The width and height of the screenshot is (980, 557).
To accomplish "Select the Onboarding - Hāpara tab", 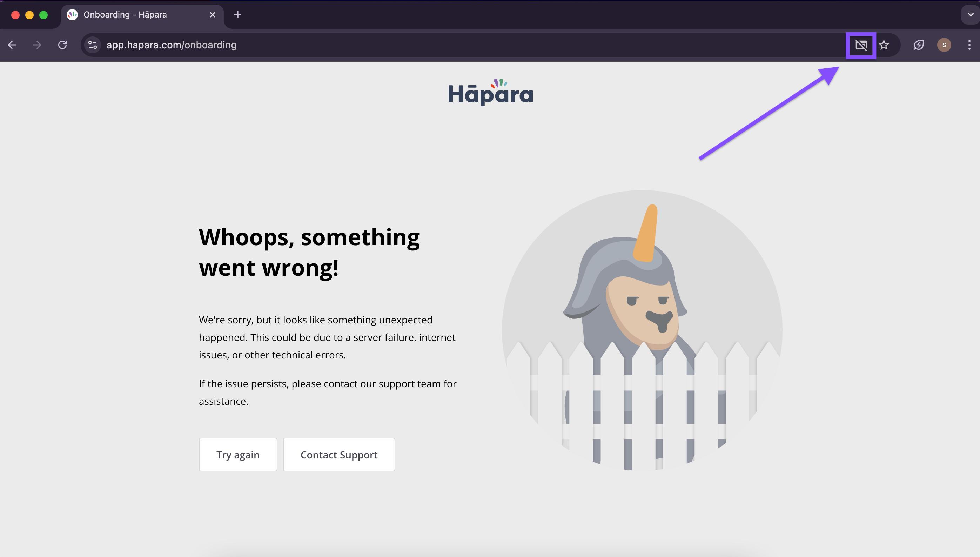I will pyautogui.click(x=142, y=15).
